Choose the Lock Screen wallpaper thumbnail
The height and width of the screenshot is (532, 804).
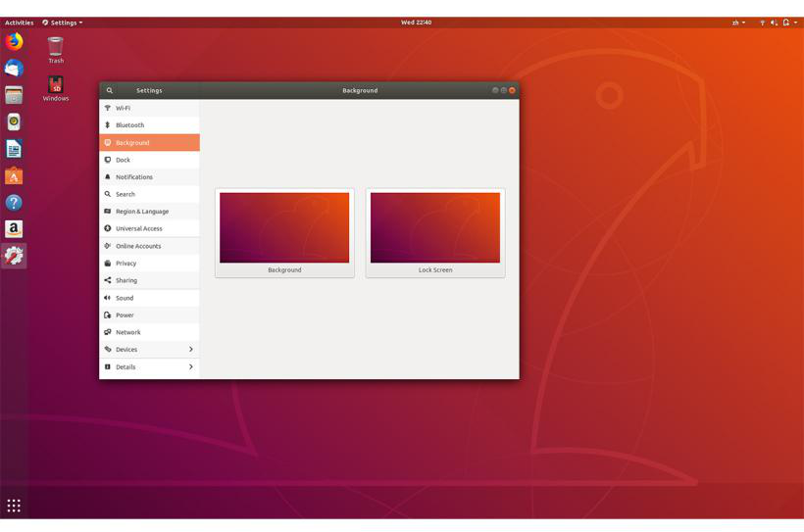[435, 227]
